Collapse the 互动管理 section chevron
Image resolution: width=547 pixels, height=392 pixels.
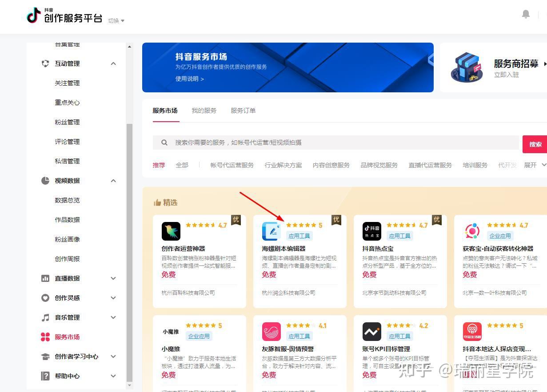pyautogui.click(x=113, y=63)
